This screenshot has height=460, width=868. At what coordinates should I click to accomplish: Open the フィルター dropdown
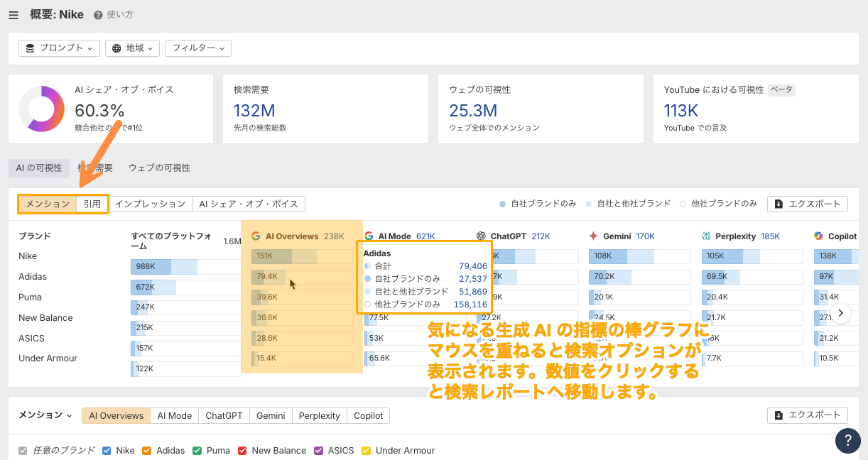(197, 48)
